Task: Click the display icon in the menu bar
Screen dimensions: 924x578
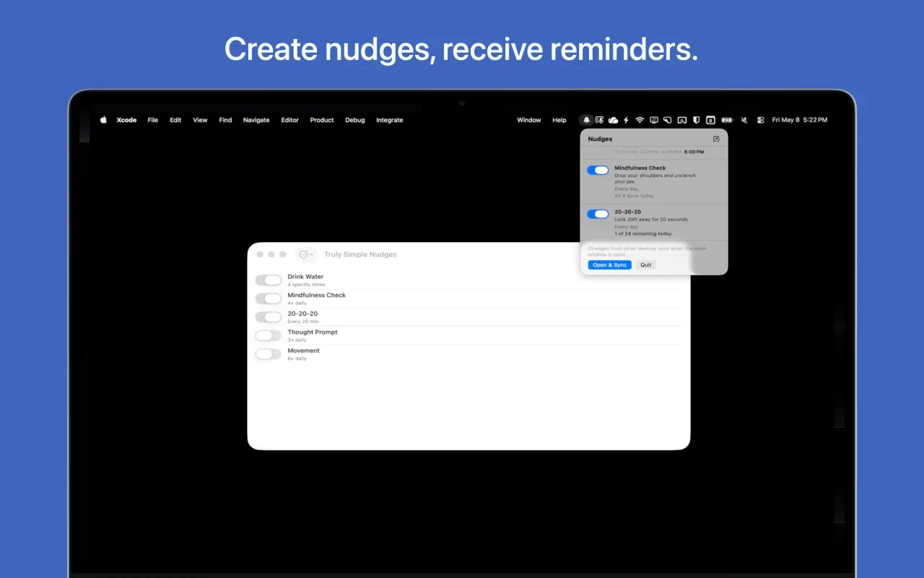Action: (x=654, y=120)
